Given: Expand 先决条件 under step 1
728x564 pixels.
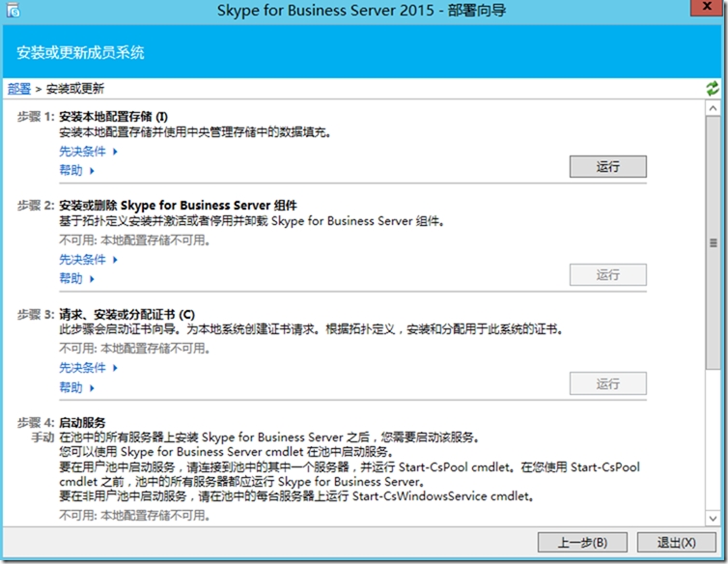Looking at the screenshot, I should 88,152.
